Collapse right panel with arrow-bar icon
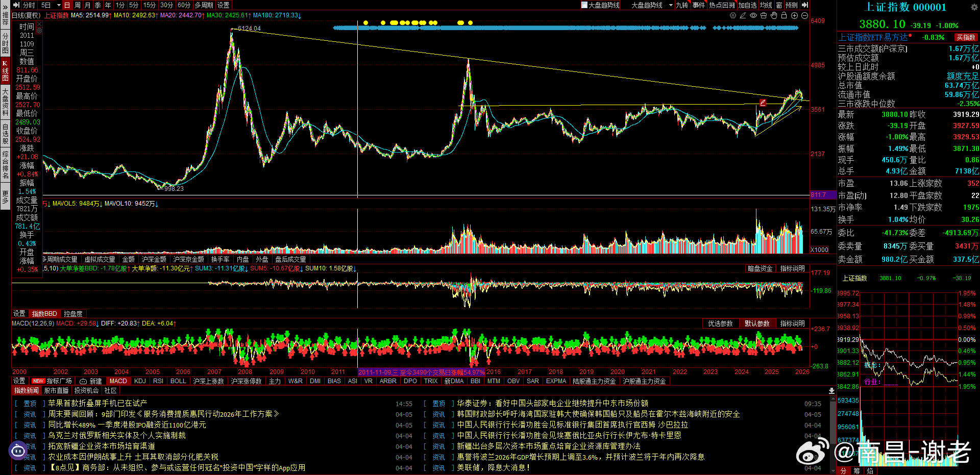 pyautogui.click(x=805, y=5)
